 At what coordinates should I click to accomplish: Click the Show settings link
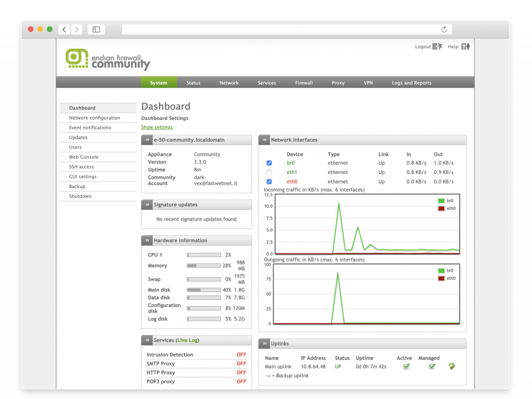coord(157,127)
